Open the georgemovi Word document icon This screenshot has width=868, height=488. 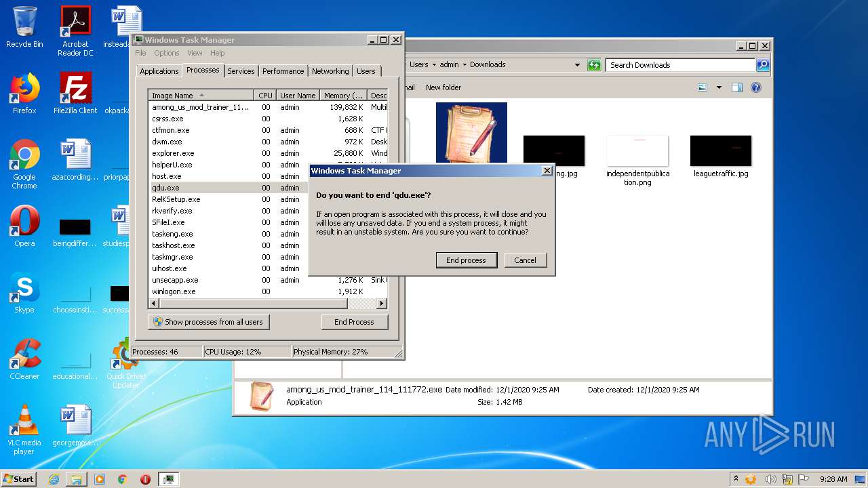point(75,425)
